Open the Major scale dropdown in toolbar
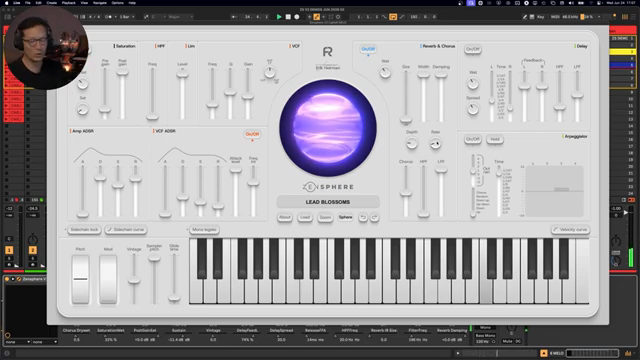The image size is (640, 360). (180, 17)
